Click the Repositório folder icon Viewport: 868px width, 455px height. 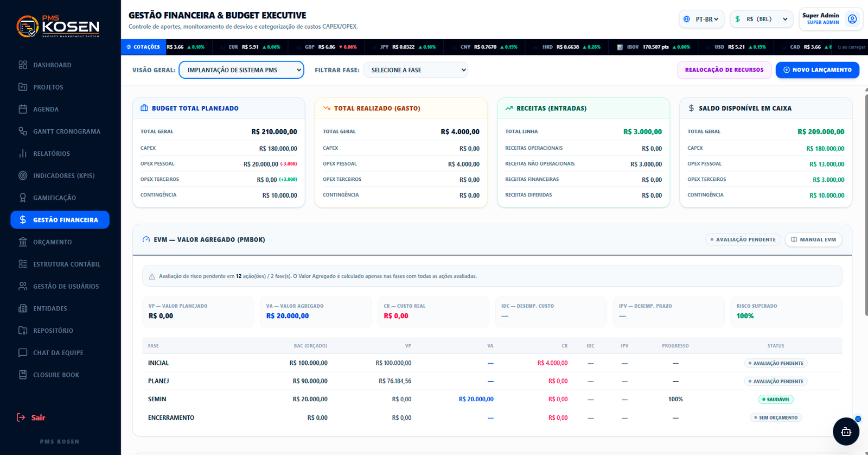point(23,330)
